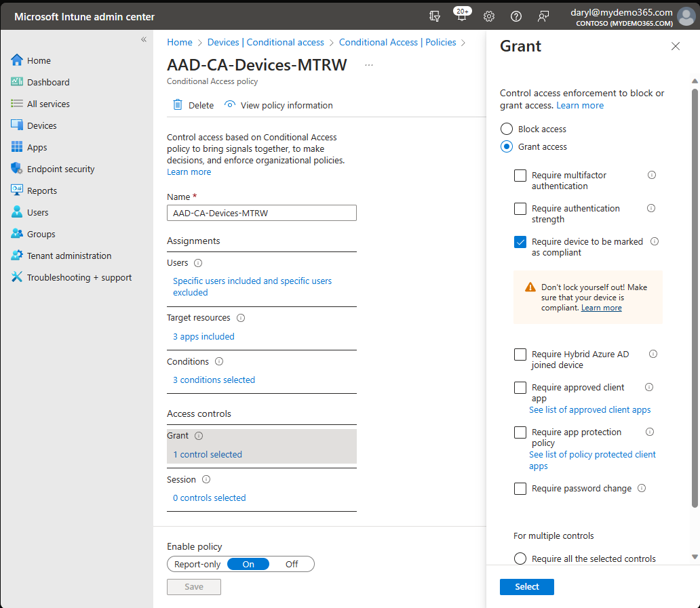This screenshot has height=608, width=700.
Task: Select the Grant access radio button
Action: coord(507,147)
